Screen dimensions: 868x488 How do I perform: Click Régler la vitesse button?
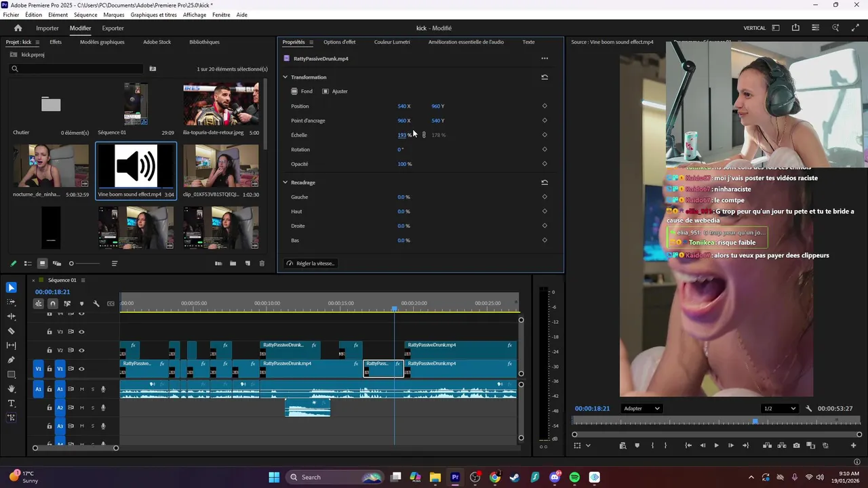pyautogui.click(x=311, y=263)
